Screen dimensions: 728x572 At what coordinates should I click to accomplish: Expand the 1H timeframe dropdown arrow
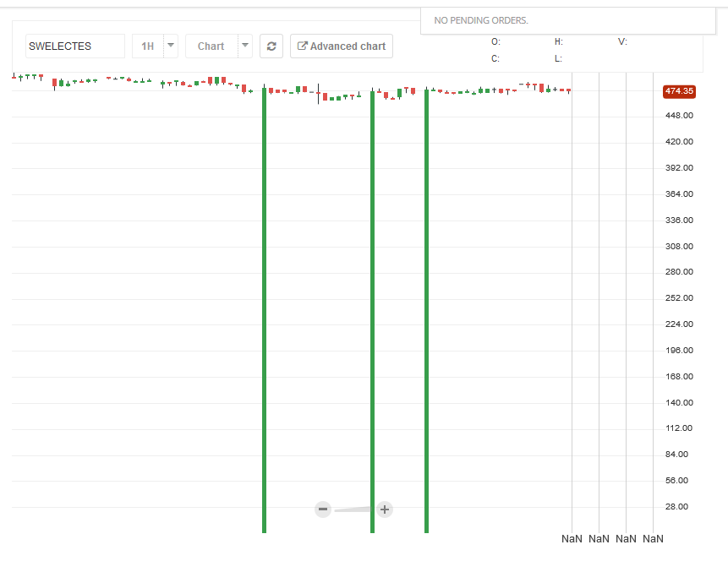point(171,46)
